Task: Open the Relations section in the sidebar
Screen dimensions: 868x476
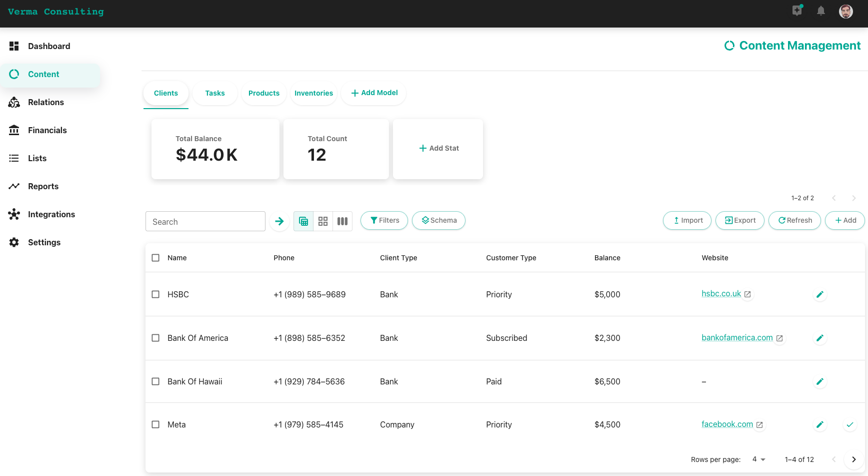Action: 46,102
